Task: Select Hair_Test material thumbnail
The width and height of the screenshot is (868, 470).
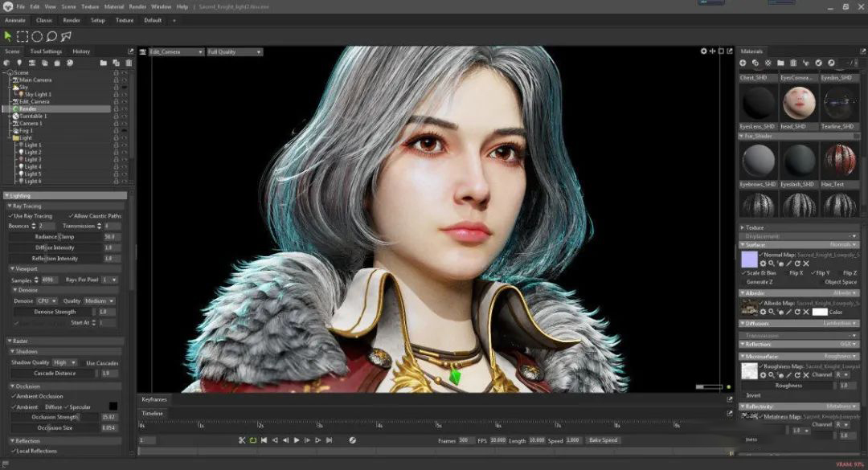Action: pyautogui.click(x=840, y=161)
